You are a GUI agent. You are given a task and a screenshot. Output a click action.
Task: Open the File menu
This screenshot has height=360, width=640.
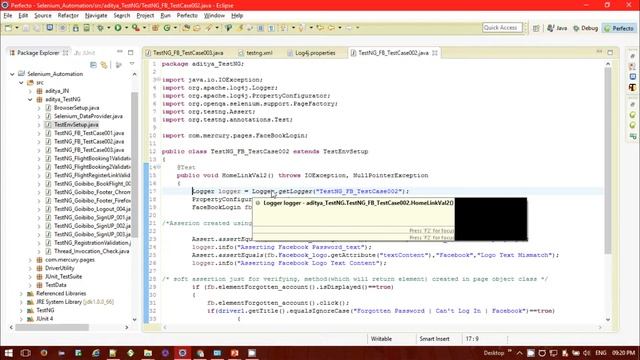click(x=8, y=16)
